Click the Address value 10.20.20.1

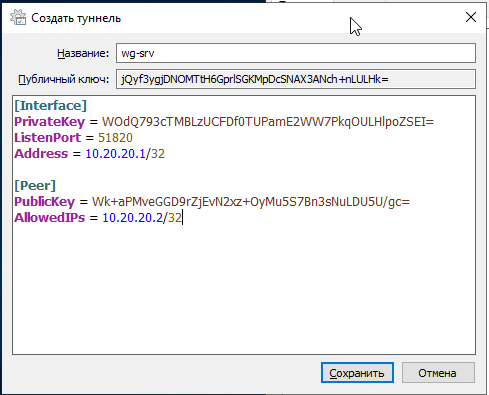point(115,154)
